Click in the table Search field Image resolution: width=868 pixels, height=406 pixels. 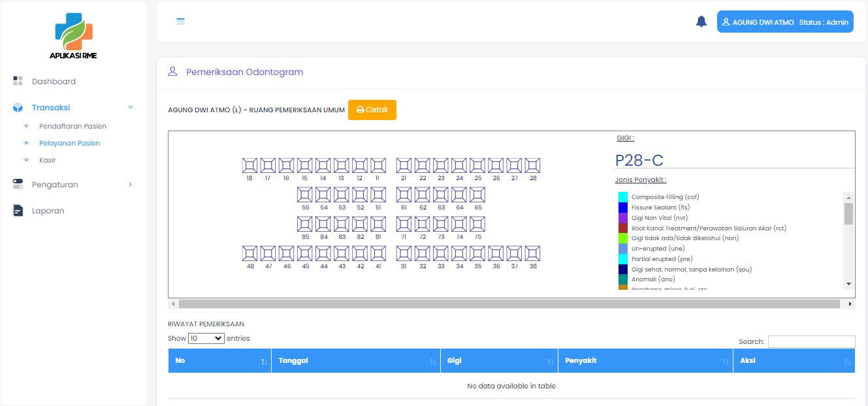click(811, 341)
